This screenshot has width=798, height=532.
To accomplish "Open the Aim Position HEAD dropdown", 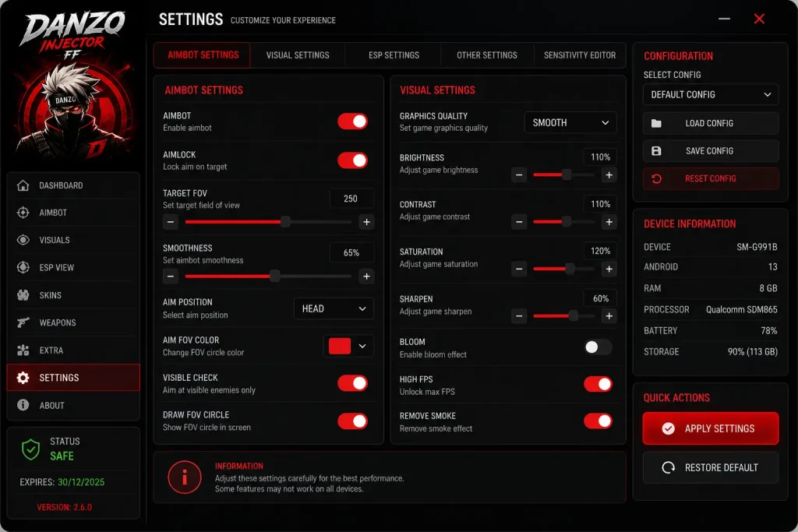I will [x=334, y=308].
